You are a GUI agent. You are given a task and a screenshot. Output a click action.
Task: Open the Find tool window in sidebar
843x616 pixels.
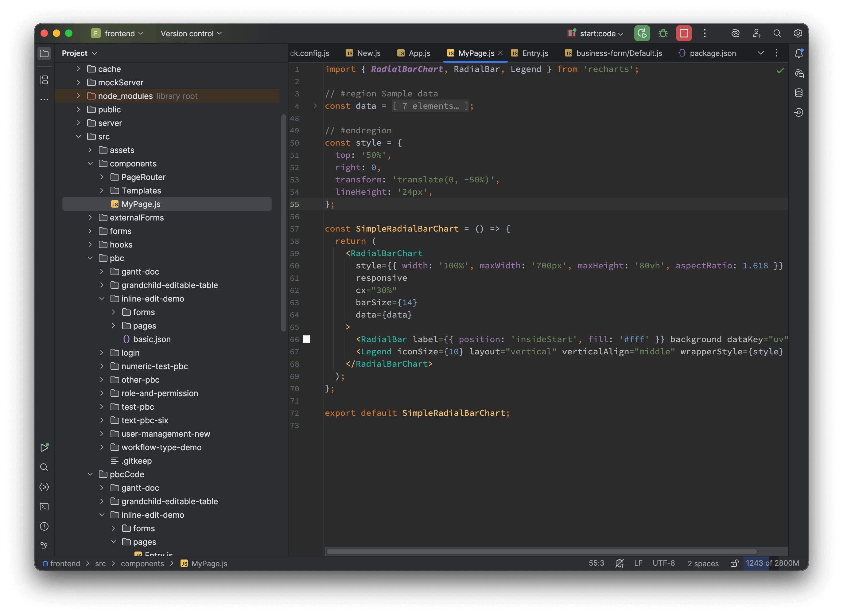pyautogui.click(x=44, y=467)
